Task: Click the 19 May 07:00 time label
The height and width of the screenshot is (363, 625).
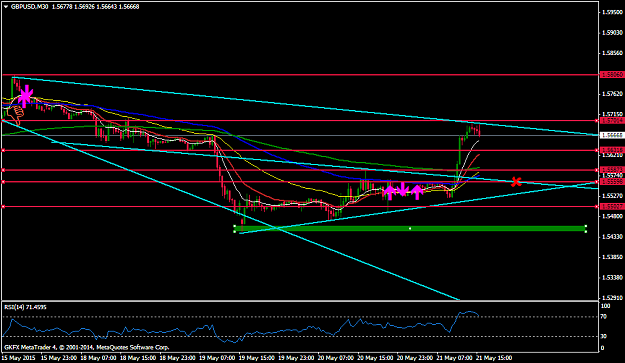Action: 217,358
